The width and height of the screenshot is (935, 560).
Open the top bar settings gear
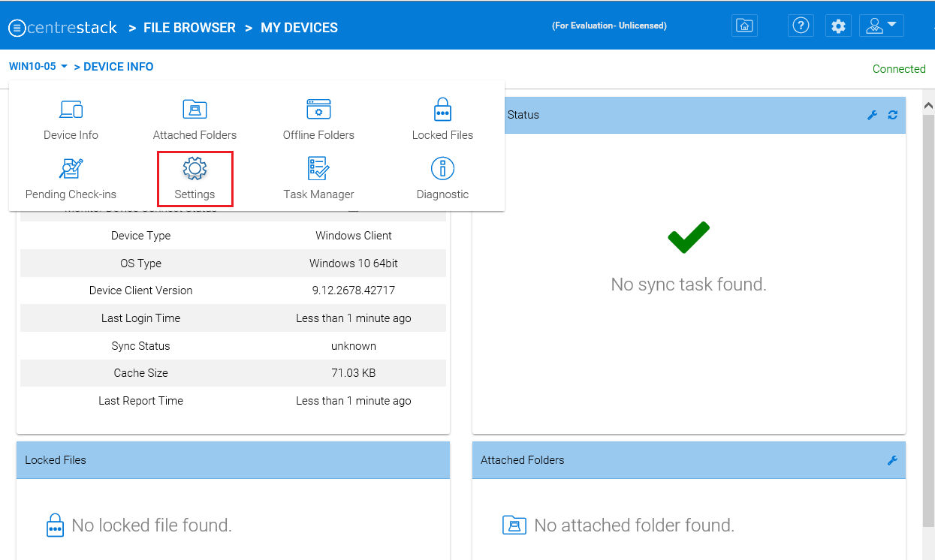(x=838, y=26)
